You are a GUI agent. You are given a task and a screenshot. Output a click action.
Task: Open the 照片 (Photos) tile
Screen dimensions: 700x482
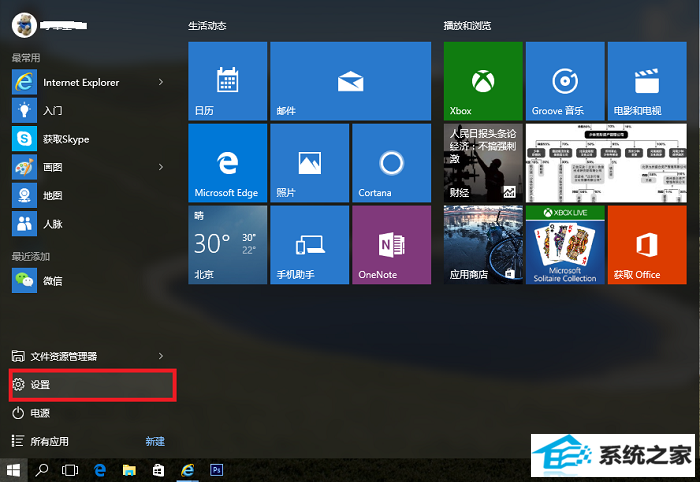(309, 163)
